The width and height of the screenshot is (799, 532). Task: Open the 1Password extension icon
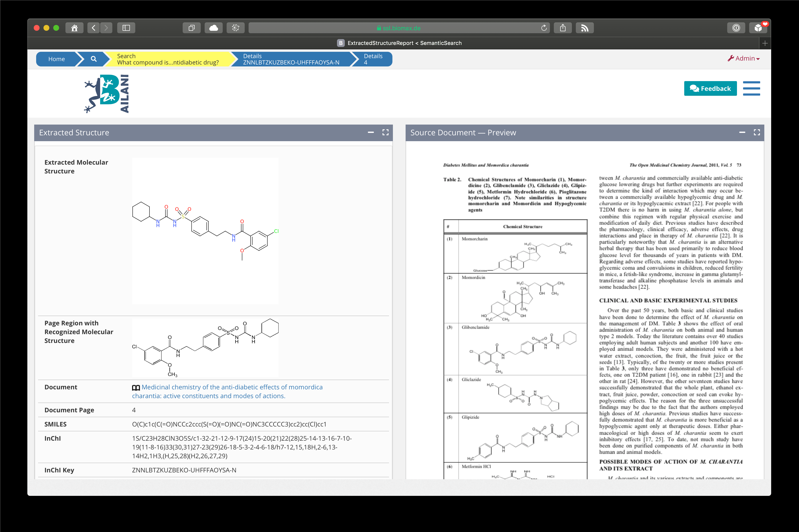coord(736,28)
